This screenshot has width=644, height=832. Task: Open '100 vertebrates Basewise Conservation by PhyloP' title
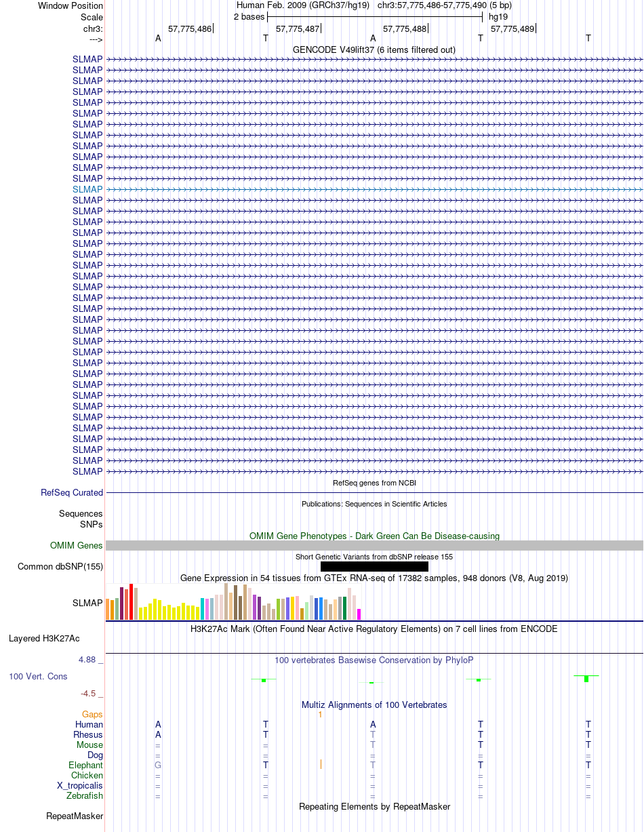(x=374, y=660)
